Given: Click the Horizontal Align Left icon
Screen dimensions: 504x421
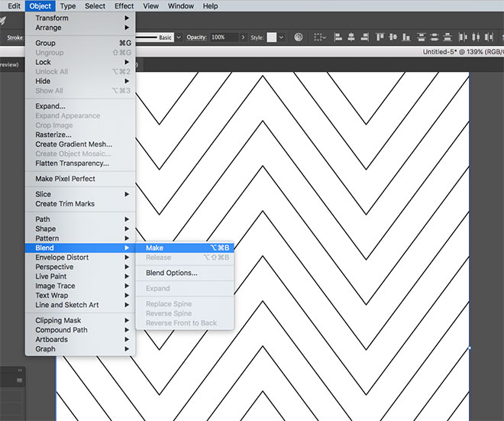Looking at the screenshot, I should click(x=339, y=37).
